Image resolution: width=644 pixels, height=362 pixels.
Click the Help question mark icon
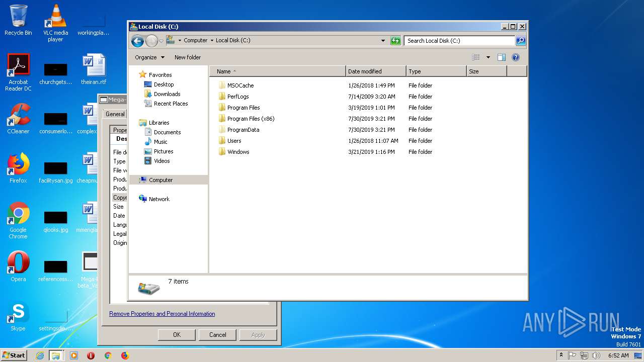[516, 57]
